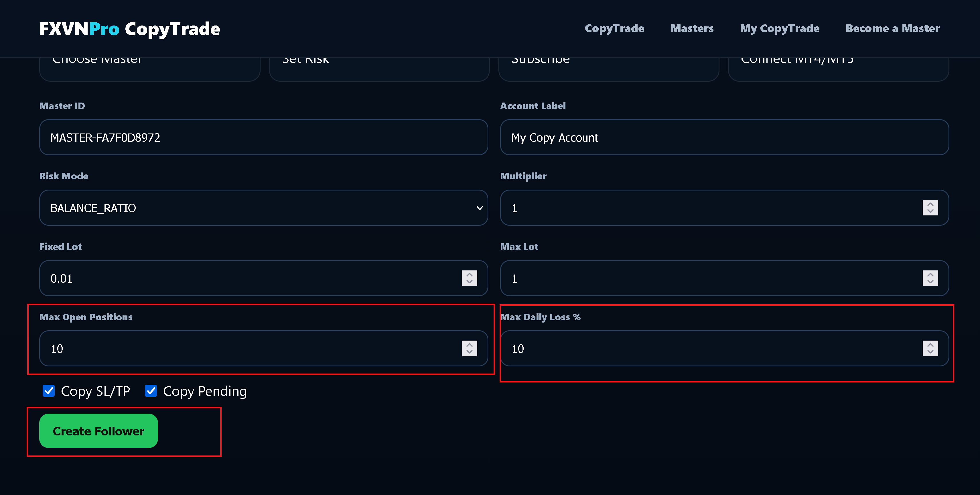This screenshot has width=980, height=495.
Task: Click the Max Daily Loss % field
Action: [x=724, y=348]
